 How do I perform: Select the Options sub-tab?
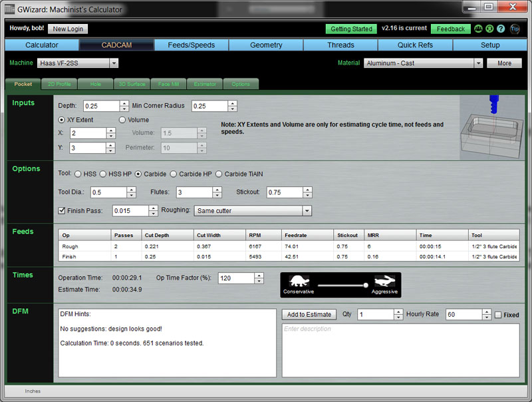pyautogui.click(x=241, y=84)
